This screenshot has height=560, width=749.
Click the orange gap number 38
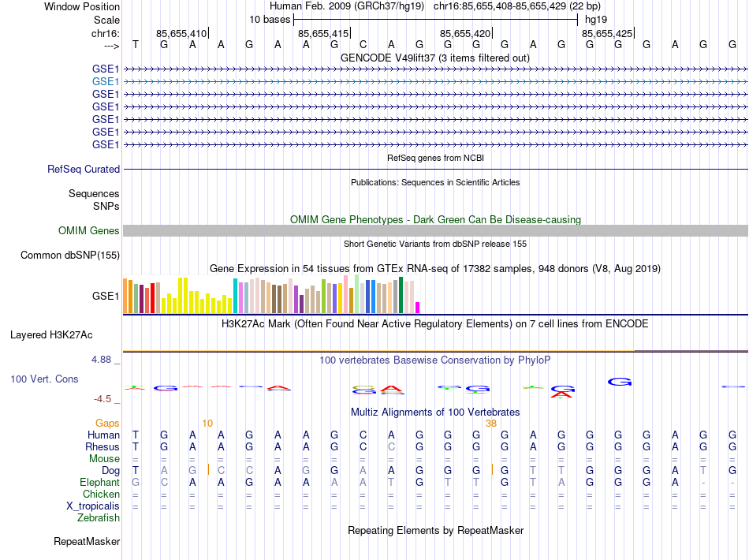(x=491, y=423)
